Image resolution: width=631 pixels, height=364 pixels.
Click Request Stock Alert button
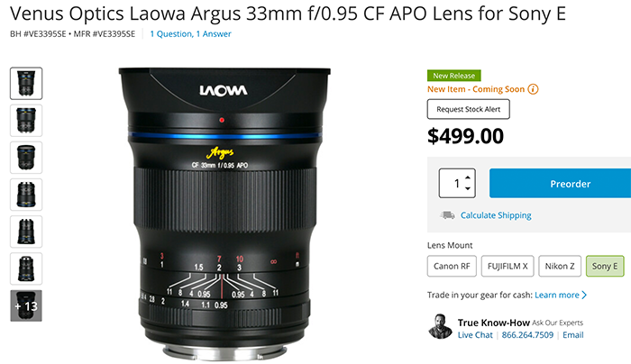[469, 109]
